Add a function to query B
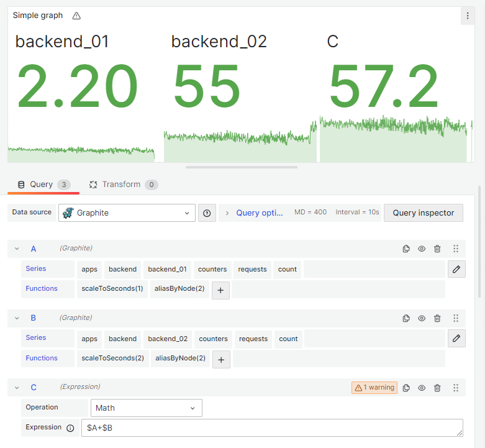This screenshot has height=448, width=485. tap(221, 360)
